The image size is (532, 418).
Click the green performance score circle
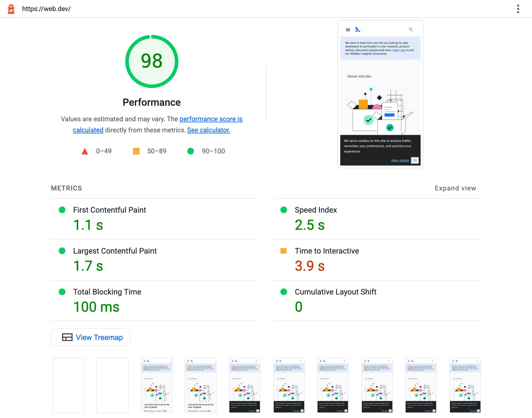pyautogui.click(x=152, y=60)
